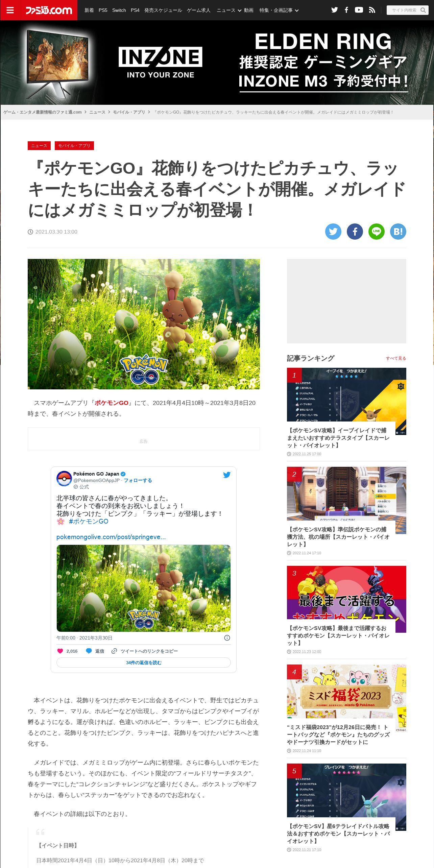Image resolution: width=434 pixels, height=868 pixels.
Task: Open the PS5 nav item
Action: coord(103,10)
